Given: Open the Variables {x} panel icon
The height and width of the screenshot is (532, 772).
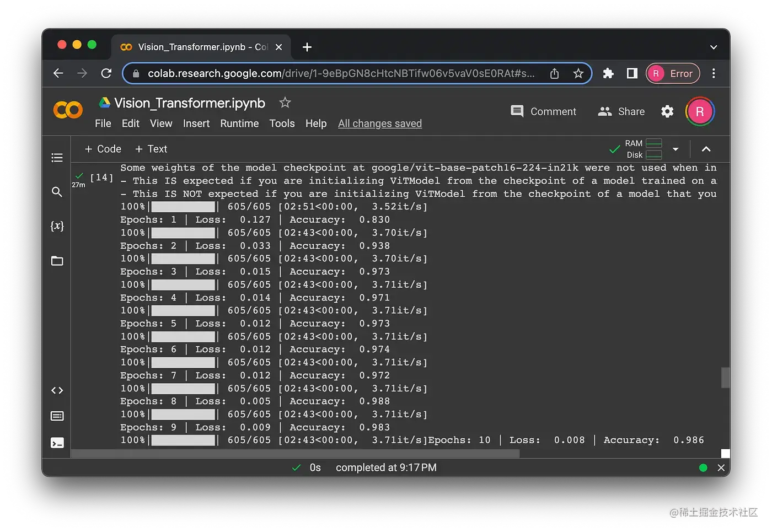Looking at the screenshot, I should (57, 226).
